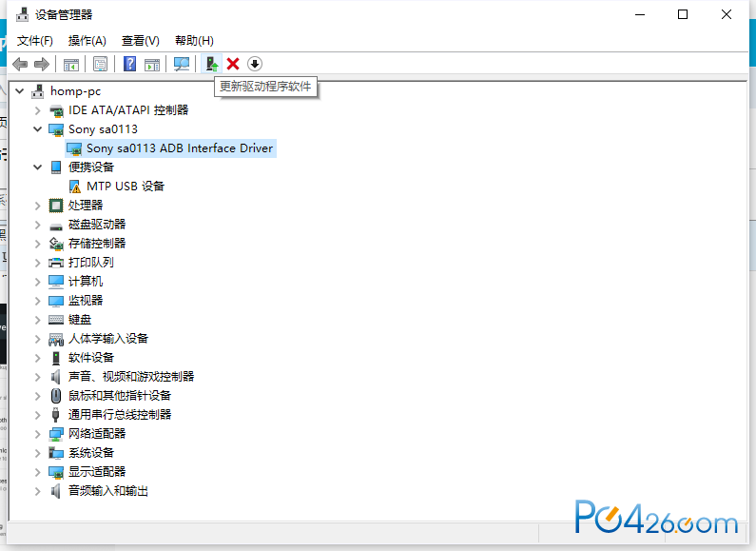756x551 pixels.
Task: Select the homp-pc label
Action: point(76,91)
